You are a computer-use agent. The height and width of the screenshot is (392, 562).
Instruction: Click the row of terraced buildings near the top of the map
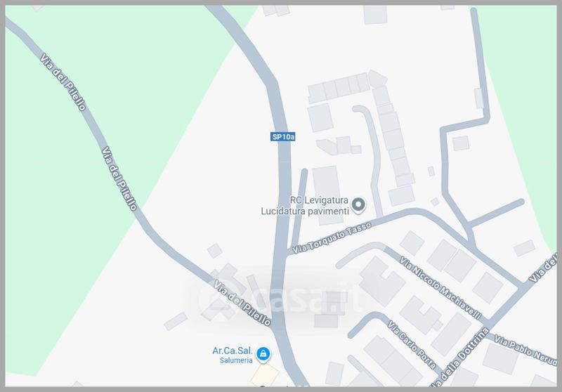(339, 88)
